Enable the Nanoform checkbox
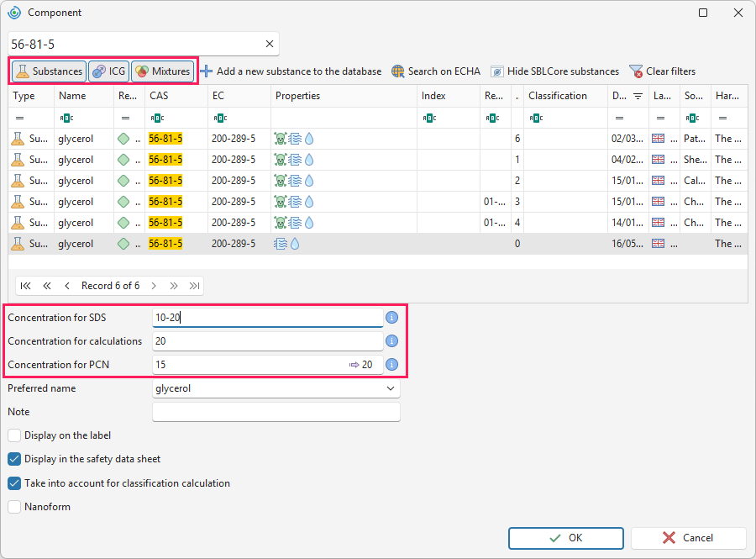Screen dimensions: 756x559 coord(14,507)
